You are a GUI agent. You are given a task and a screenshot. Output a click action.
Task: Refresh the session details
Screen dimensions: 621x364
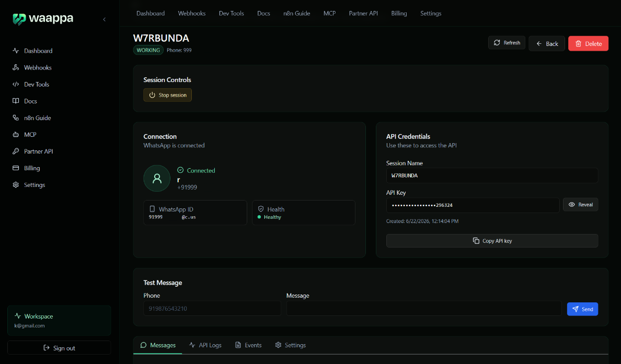click(507, 43)
